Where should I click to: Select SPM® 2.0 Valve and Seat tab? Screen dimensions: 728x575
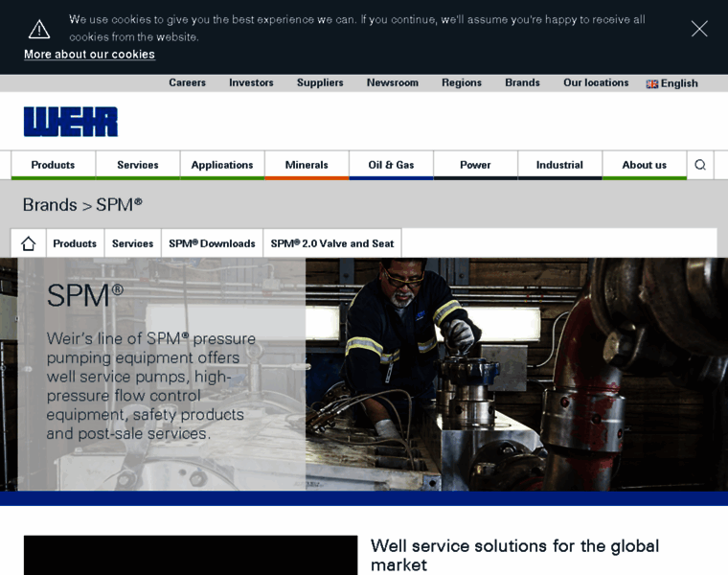[x=332, y=243]
